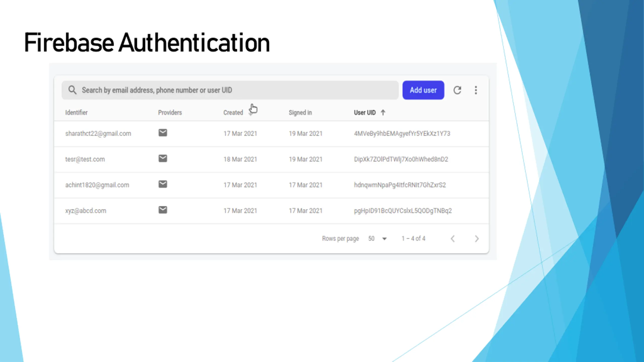Select the sharathct22@gmail.com identifier

[98, 133]
